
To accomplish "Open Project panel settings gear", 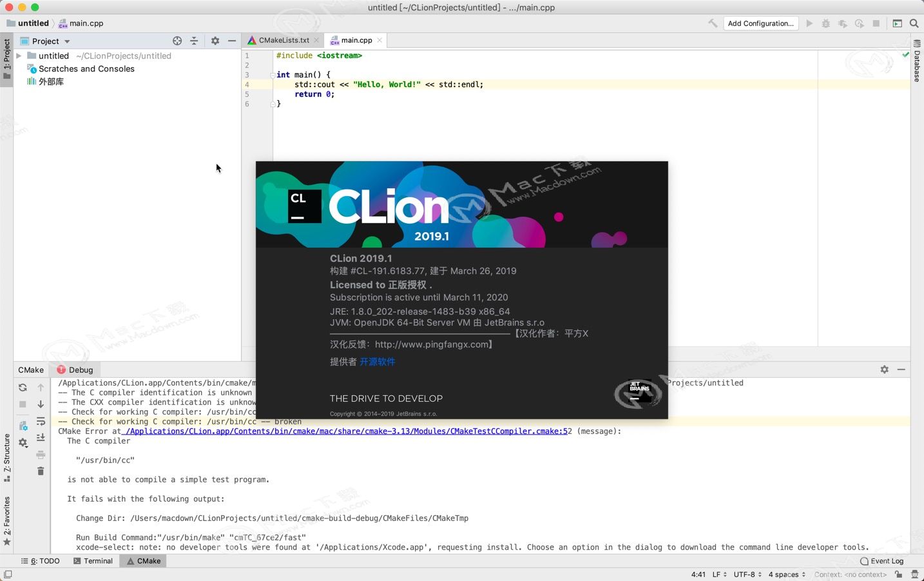I will click(215, 41).
